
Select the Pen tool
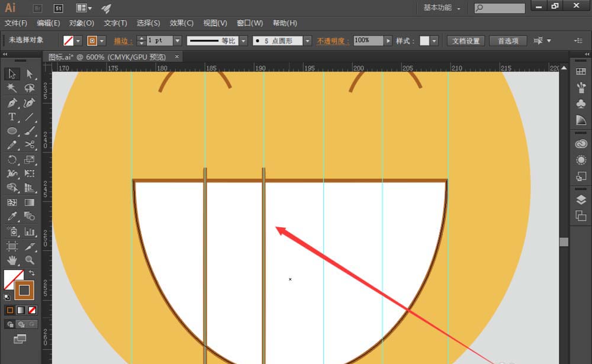tap(12, 103)
